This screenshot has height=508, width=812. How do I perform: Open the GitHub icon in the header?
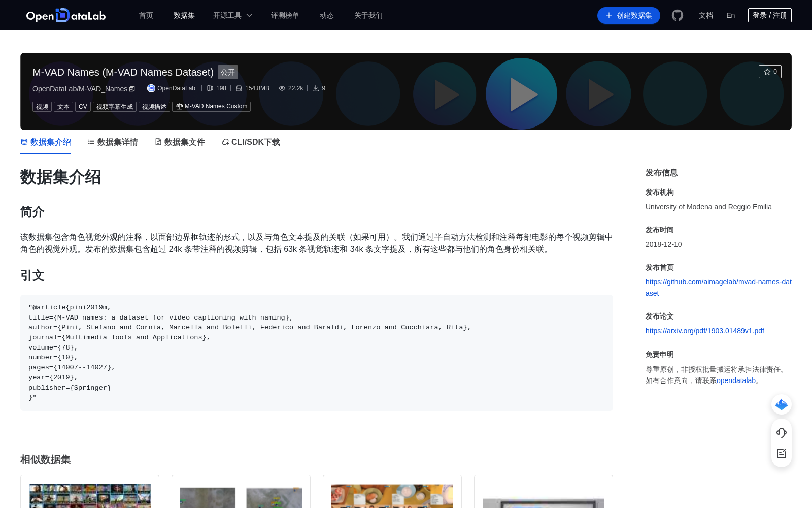(678, 15)
